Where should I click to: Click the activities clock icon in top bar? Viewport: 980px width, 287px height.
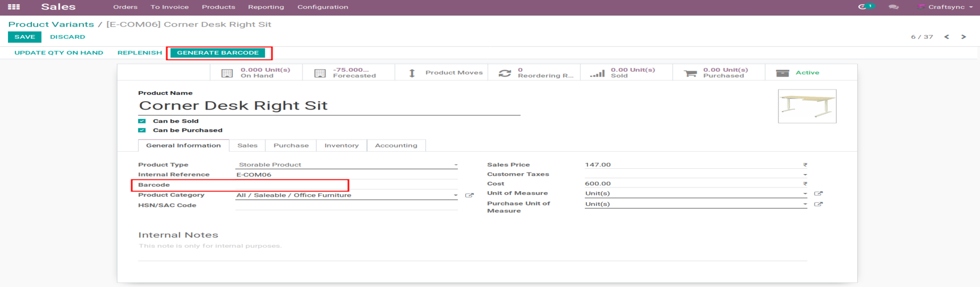coord(862,7)
